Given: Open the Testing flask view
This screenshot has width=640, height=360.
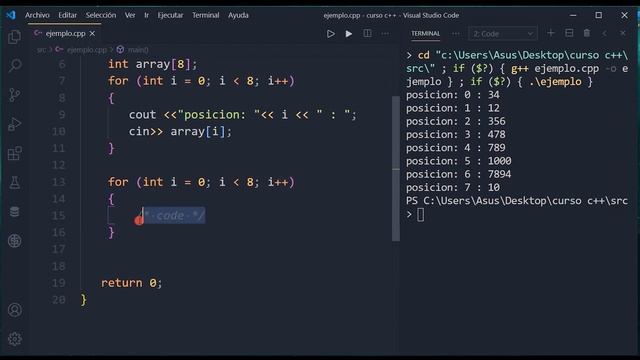Looking at the screenshot, I should point(15,182).
